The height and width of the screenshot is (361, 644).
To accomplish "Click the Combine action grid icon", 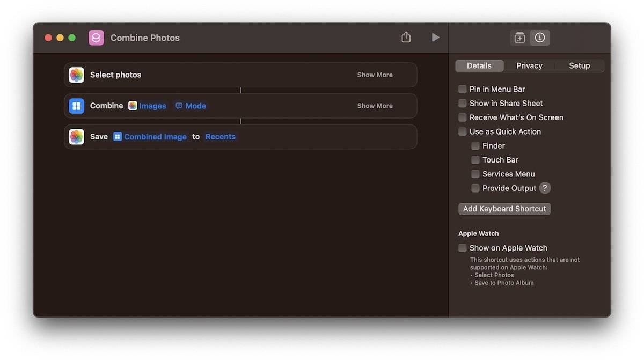I will pos(77,106).
